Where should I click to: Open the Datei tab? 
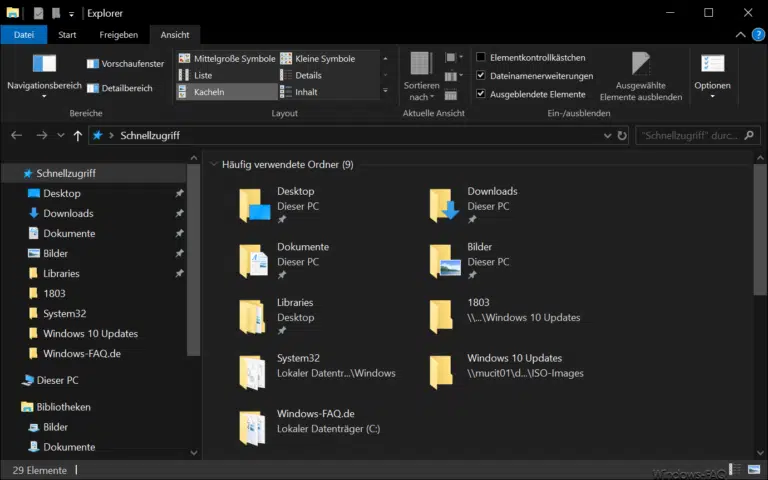23,35
